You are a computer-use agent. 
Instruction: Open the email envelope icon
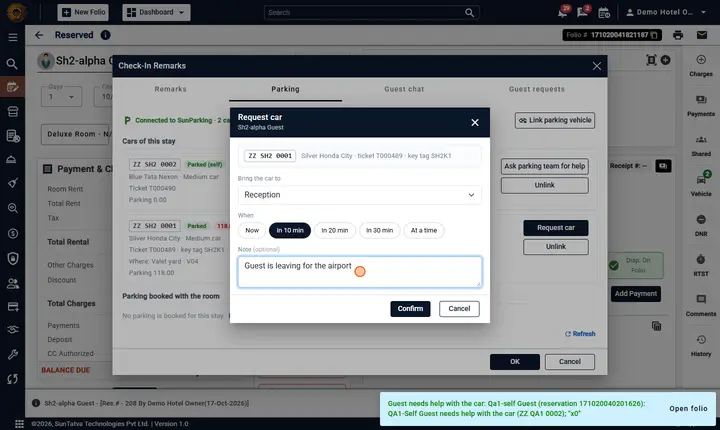coord(702,35)
